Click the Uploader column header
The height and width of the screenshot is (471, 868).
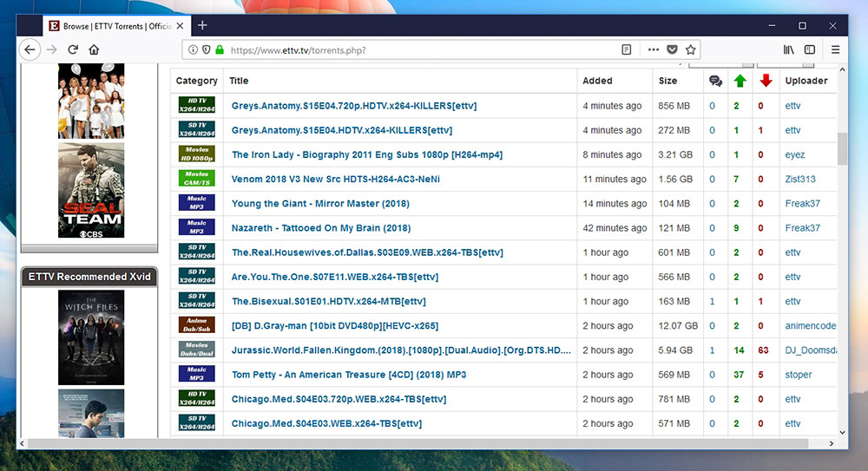click(806, 81)
